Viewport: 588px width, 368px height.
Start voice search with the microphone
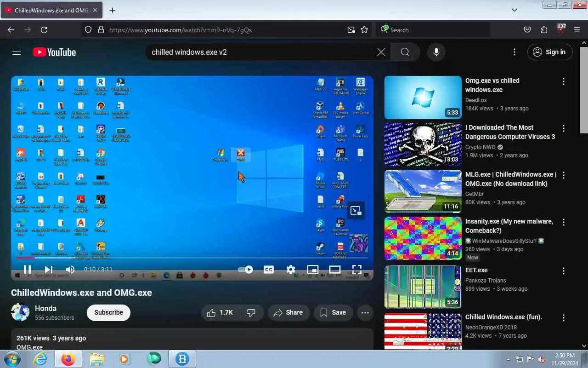pos(436,52)
